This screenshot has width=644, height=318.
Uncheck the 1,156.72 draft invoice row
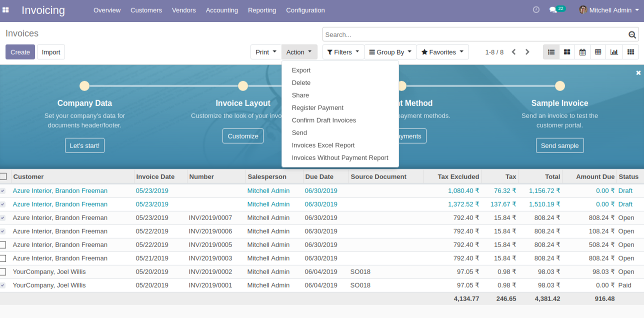[x=2, y=190]
